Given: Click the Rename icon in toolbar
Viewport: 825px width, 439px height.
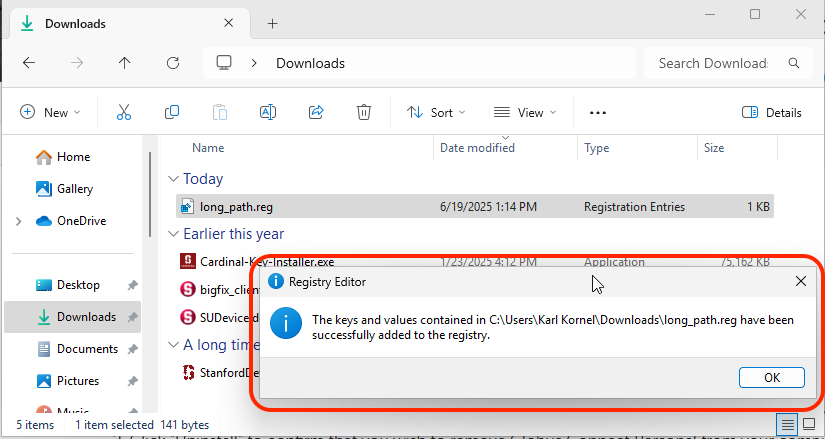Looking at the screenshot, I should [x=268, y=113].
